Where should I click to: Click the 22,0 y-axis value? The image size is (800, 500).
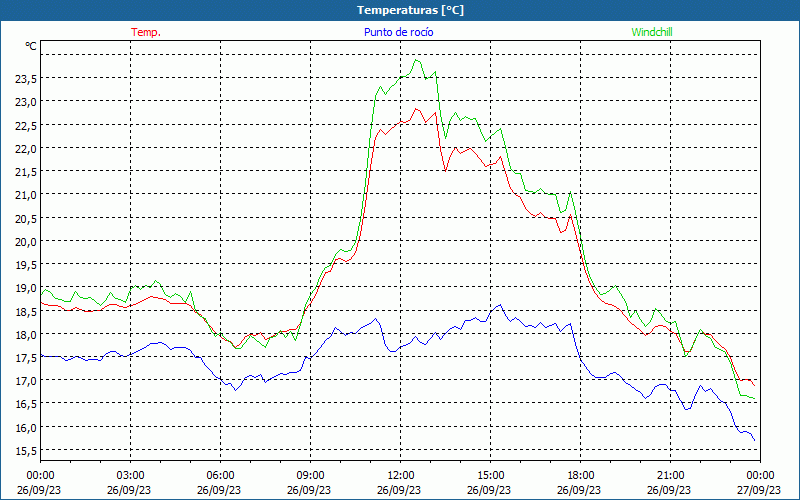26,148
